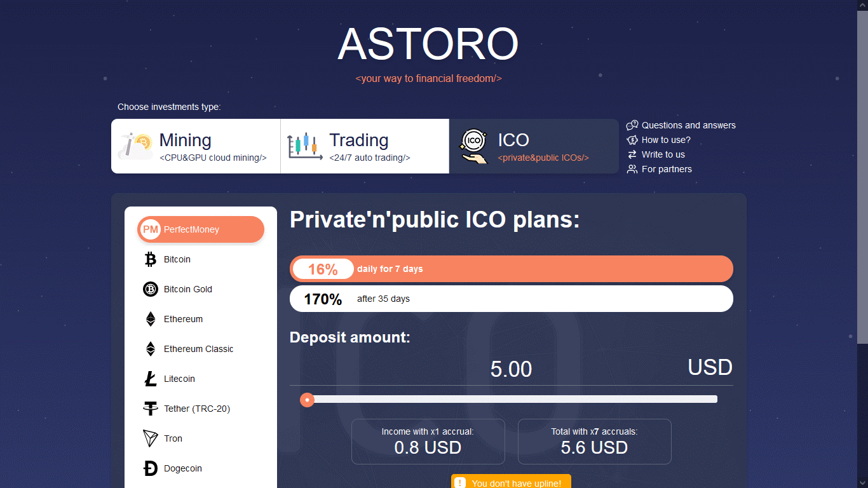
Task: Choose Bitcoin Gold as payment method
Action: 201,289
